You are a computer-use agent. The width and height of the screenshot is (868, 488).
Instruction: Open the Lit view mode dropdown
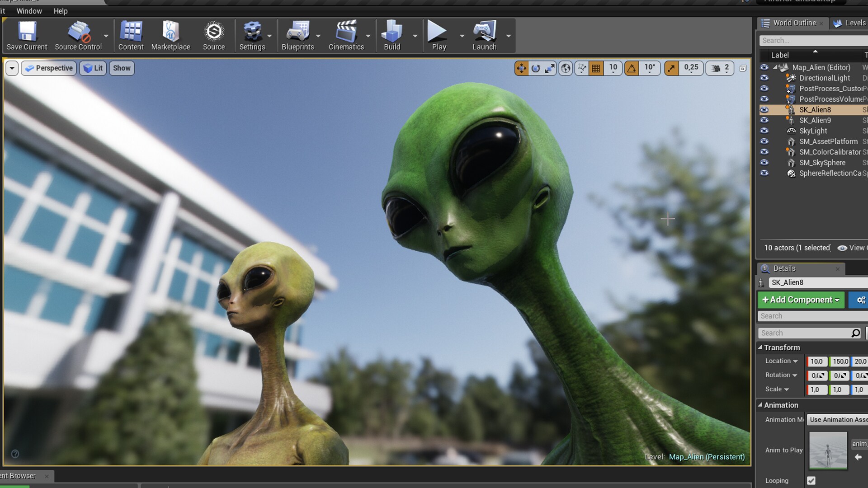tap(93, 68)
